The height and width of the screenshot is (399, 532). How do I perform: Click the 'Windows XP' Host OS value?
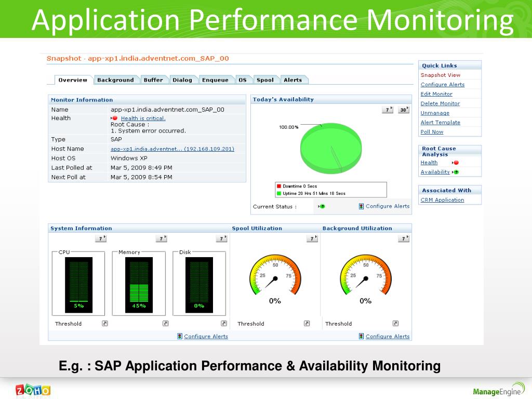click(x=129, y=158)
